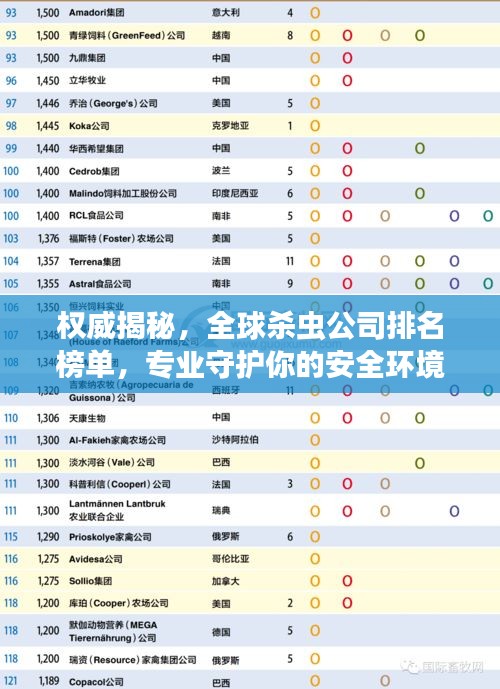Click the country cell 意大利
This screenshot has height=689, width=500.
click(226, 12)
